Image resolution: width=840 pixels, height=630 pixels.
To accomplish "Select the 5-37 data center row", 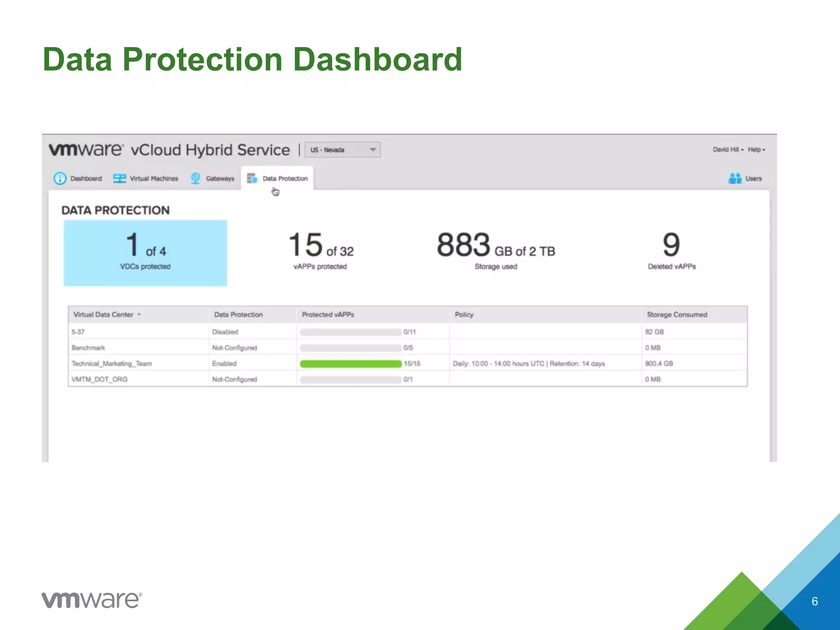I will point(408,332).
